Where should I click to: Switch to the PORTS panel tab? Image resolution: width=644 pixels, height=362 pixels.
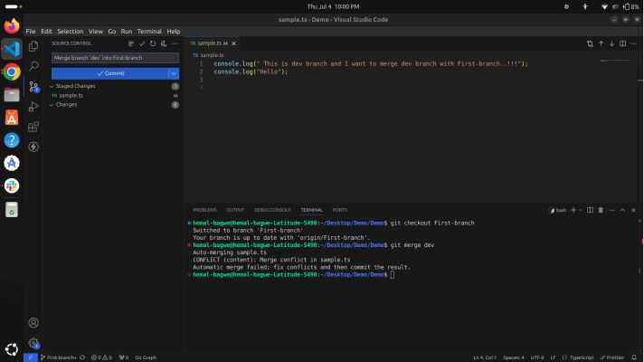(x=340, y=210)
